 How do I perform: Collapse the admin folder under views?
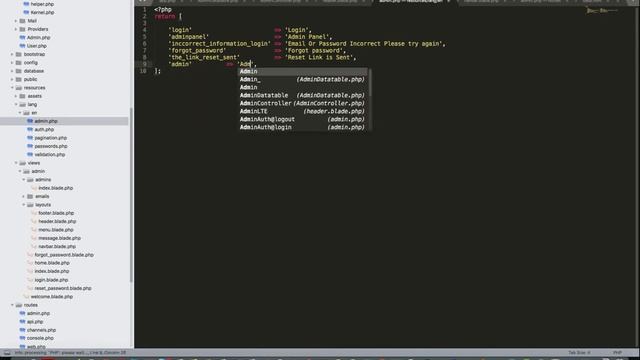[20, 171]
